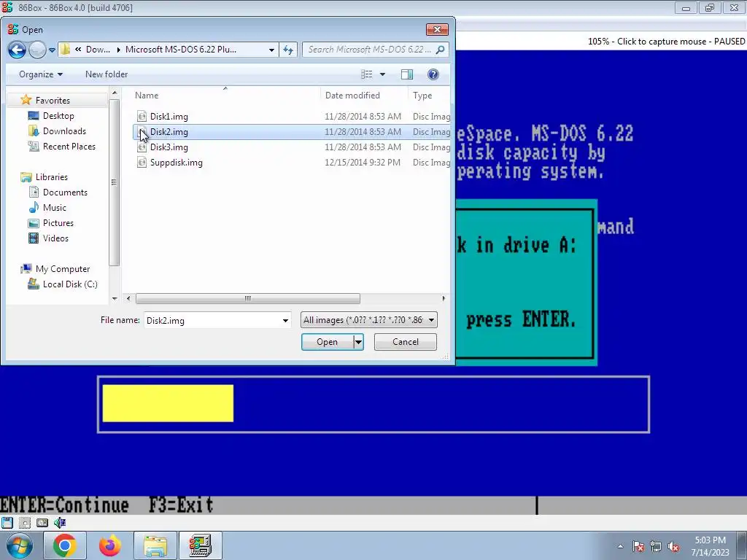Show hidden tray icons arrow
Image resolution: width=747 pixels, height=560 pixels.
[x=620, y=547]
